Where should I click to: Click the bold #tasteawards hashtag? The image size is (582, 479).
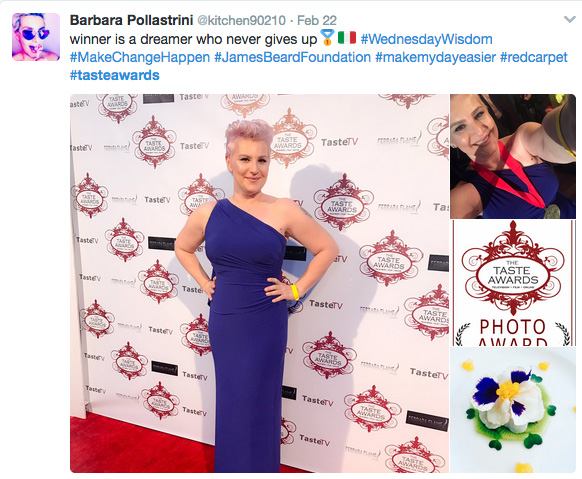tap(115, 75)
